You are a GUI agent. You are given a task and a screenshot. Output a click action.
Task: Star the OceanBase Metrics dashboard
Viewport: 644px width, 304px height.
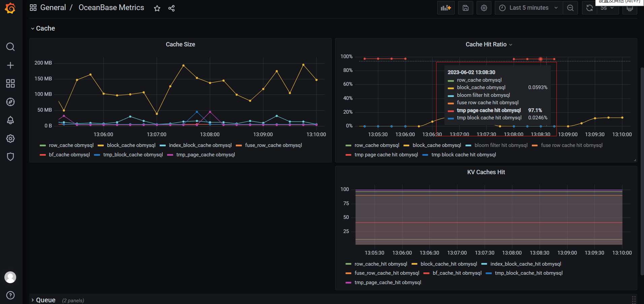[x=157, y=8]
